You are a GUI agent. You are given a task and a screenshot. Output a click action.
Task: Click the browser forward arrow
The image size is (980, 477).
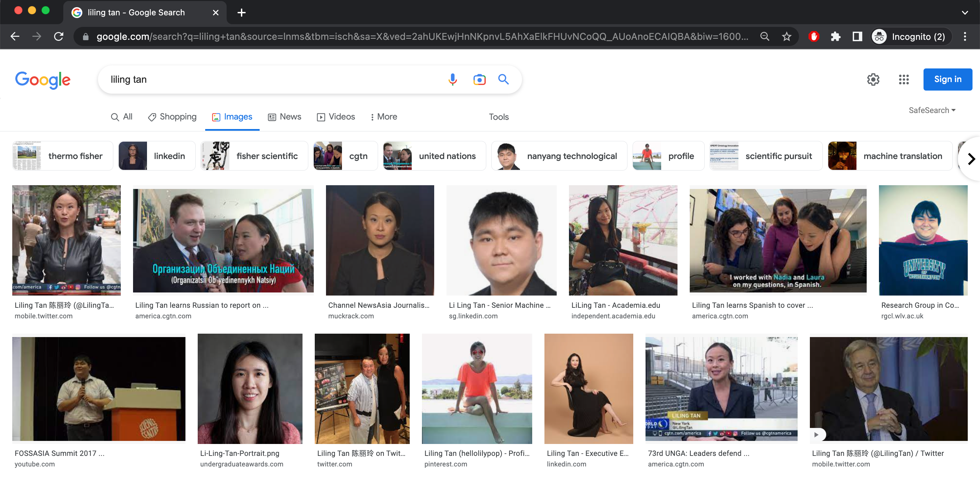coord(36,36)
